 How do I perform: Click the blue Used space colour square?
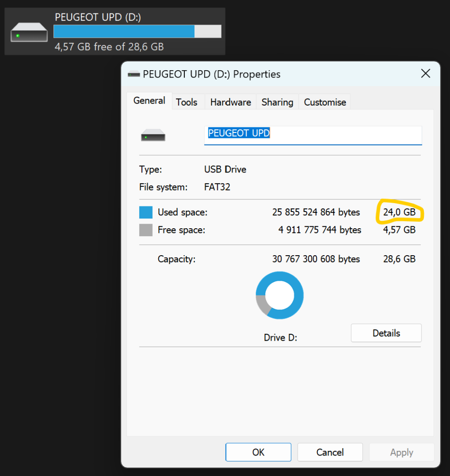[146, 212]
